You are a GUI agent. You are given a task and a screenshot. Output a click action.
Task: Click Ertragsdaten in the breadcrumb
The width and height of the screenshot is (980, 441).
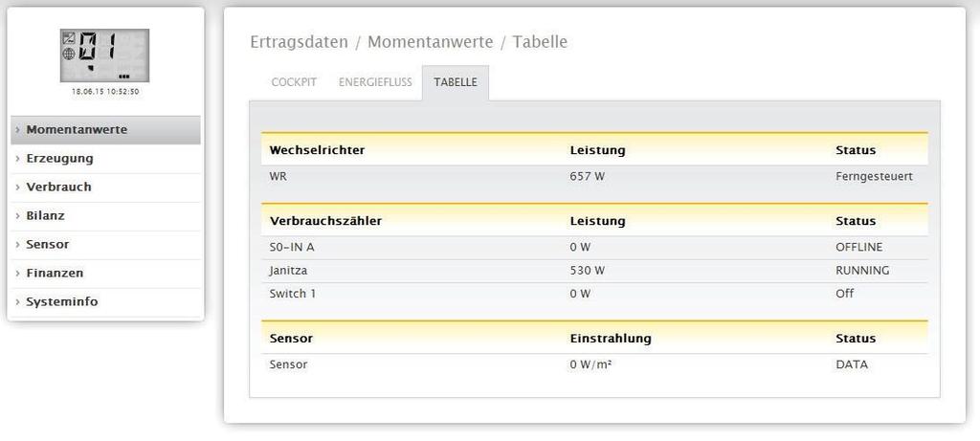[299, 42]
